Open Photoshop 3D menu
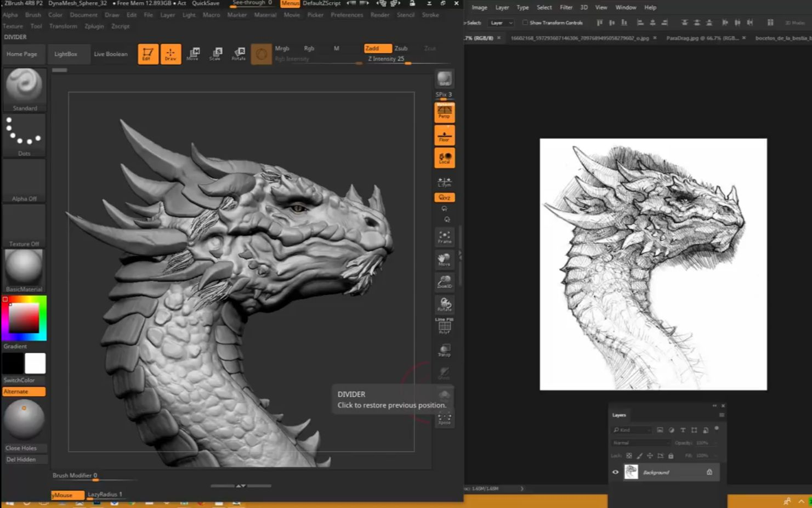The width and height of the screenshot is (812, 508). [x=584, y=8]
